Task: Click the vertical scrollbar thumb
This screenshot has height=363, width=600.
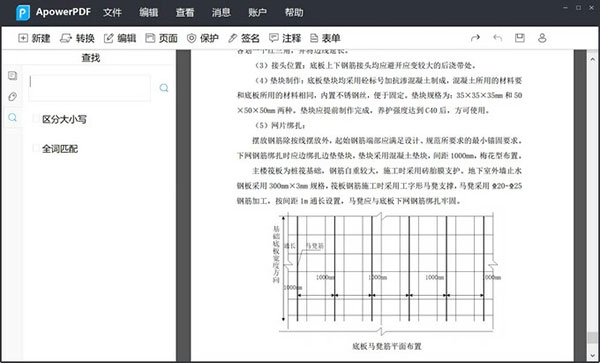Action: (593, 337)
